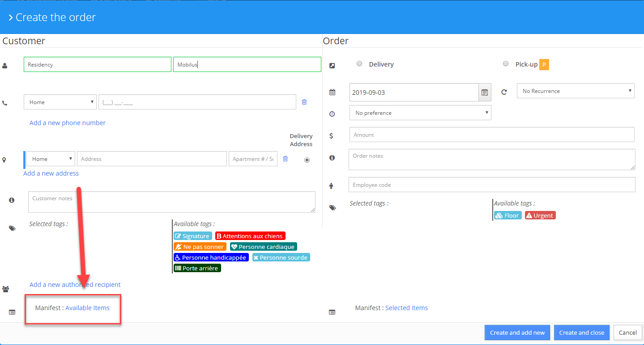Click the Order notes text area

[x=492, y=160]
